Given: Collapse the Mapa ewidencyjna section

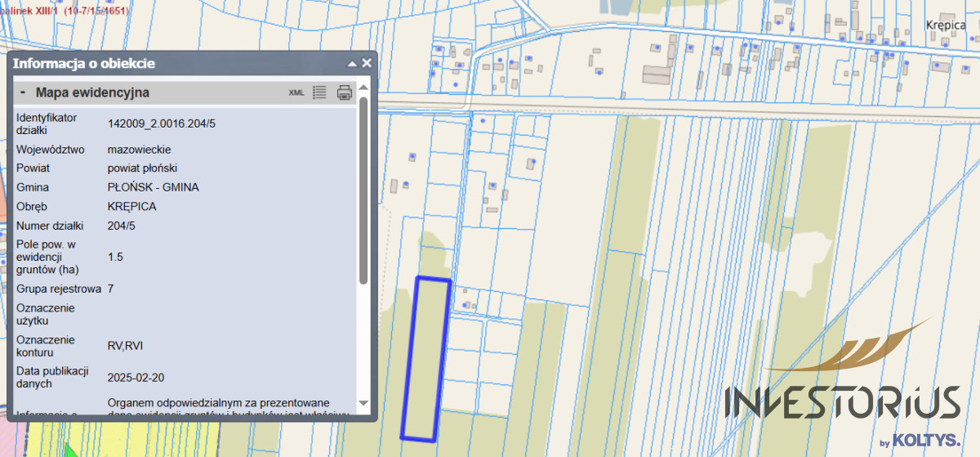Looking at the screenshot, I should [23, 93].
